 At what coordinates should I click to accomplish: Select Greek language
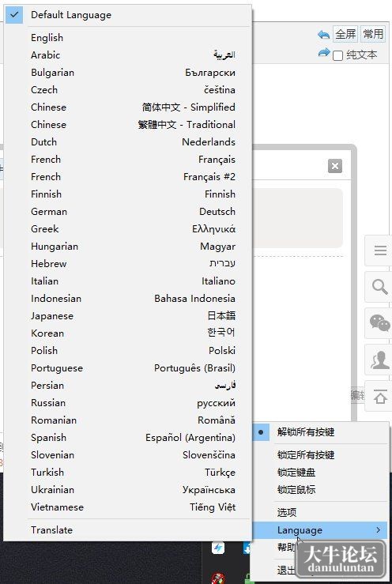pyautogui.click(x=128, y=229)
